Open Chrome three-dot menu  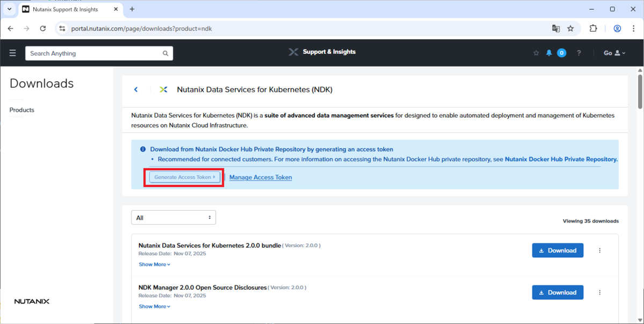pyautogui.click(x=633, y=28)
